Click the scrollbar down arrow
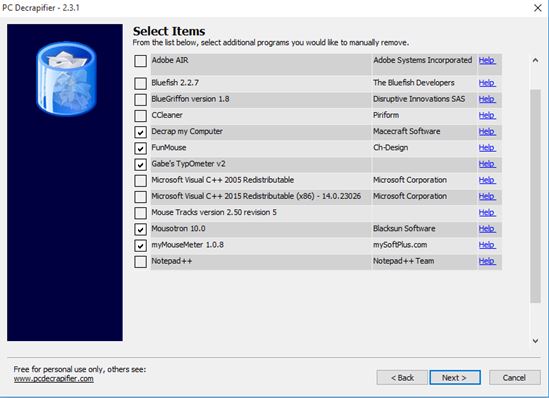The height and width of the screenshot is (398, 549). (535, 341)
